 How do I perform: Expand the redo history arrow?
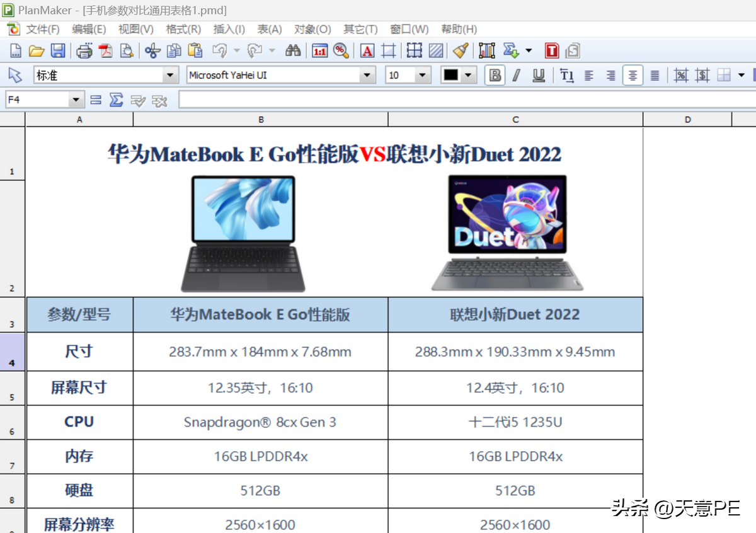[272, 51]
